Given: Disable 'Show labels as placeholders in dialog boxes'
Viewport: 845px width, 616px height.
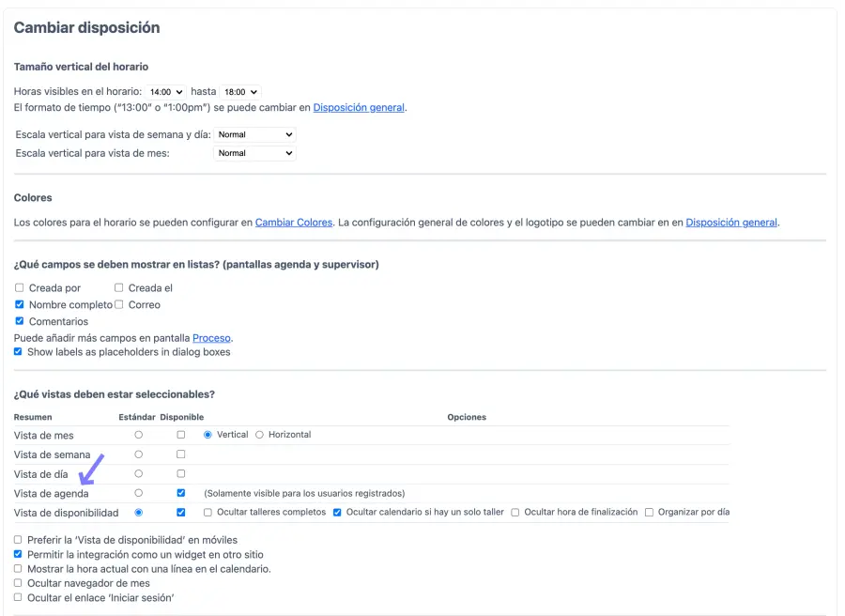Looking at the screenshot, I should (x=18, y=351).
